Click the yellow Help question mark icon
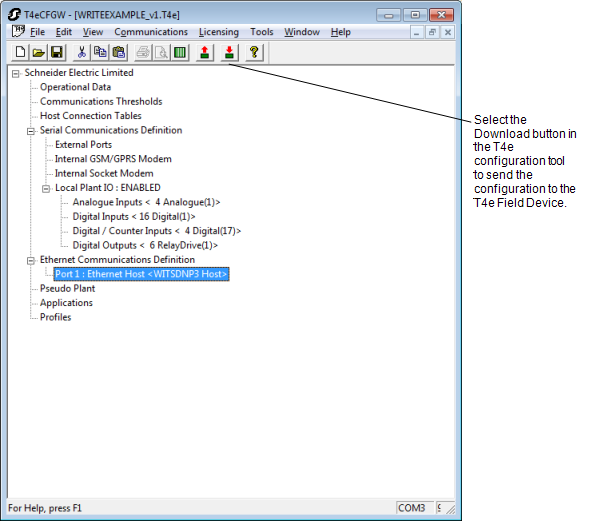This screenshot has height=521, width=593. tap(254, 52)
